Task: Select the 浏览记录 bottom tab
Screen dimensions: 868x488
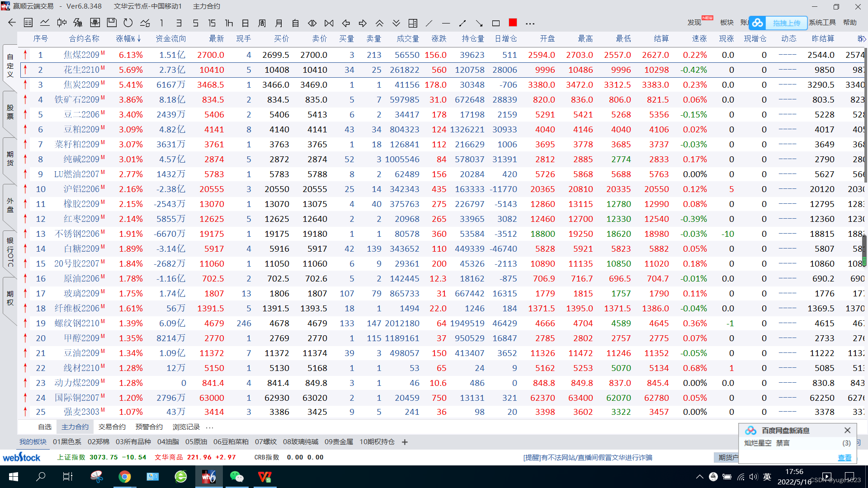Action: pos(186,427)
